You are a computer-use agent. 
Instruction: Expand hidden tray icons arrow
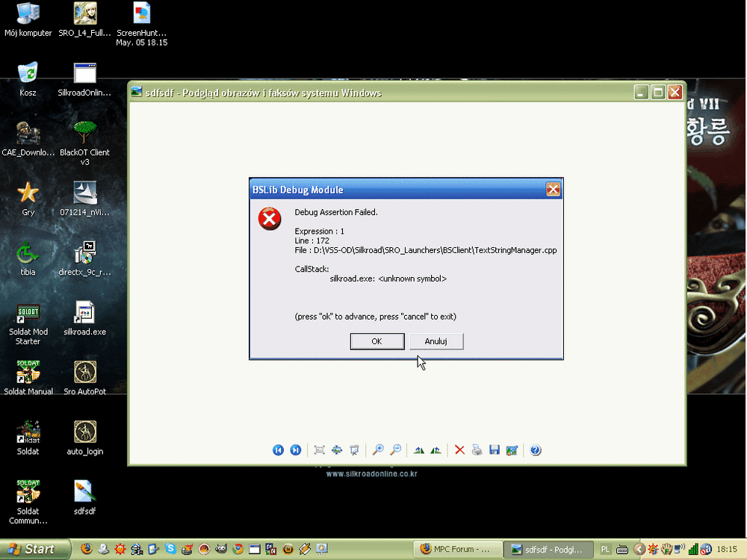[639, 550]
